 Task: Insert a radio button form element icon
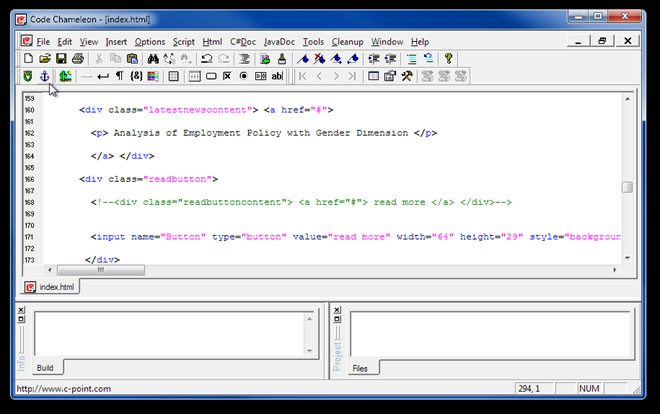point(244,76)
